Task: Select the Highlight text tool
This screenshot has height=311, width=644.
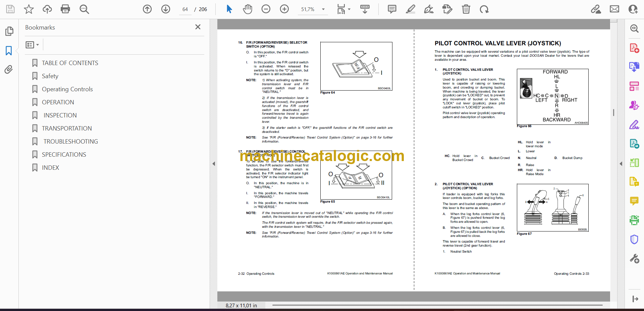Action: click(410, 9)
